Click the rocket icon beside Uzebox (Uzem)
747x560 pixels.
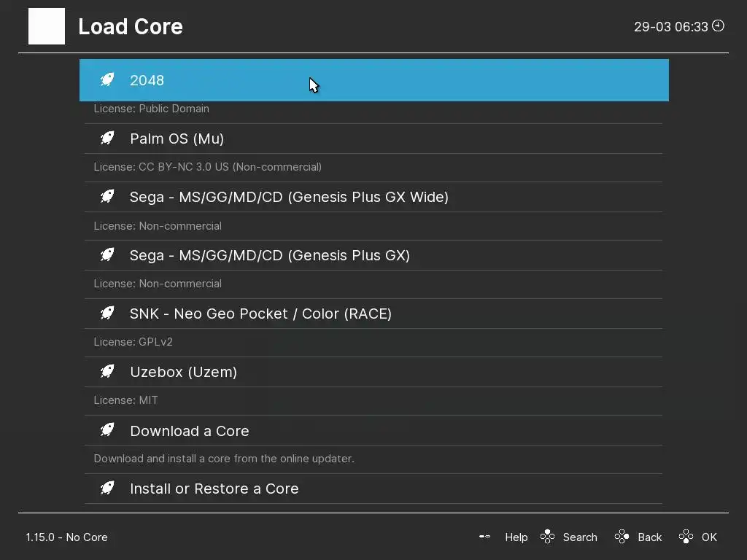pos(107,372)
